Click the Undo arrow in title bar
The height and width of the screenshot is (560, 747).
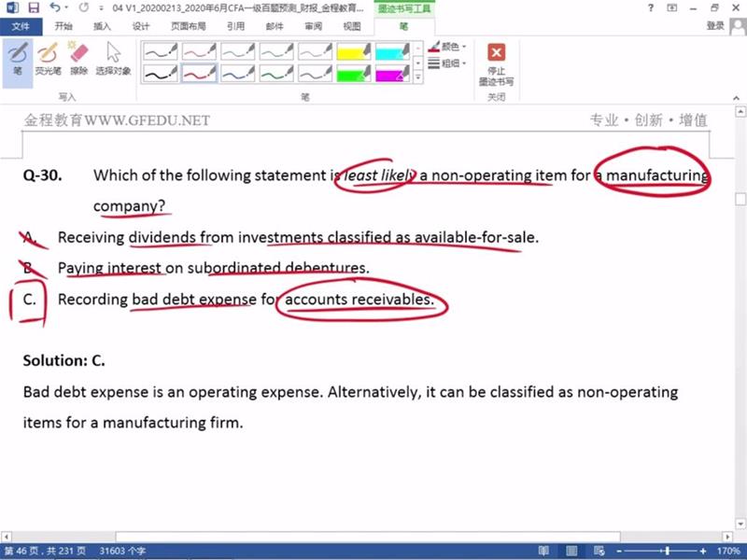pyautogui.click(x=54, y=7)
